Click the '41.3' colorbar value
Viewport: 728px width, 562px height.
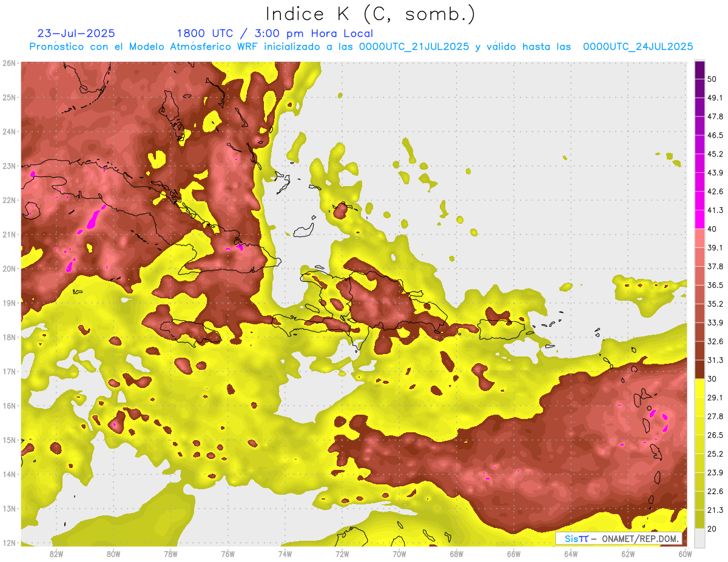click(715, 210)
